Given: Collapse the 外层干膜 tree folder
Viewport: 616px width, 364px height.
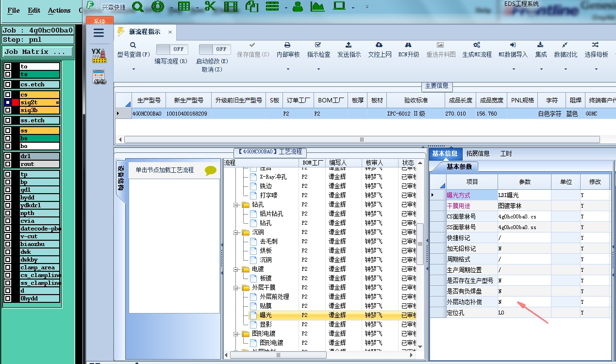Looking at the screenshot, I should 236,287.
